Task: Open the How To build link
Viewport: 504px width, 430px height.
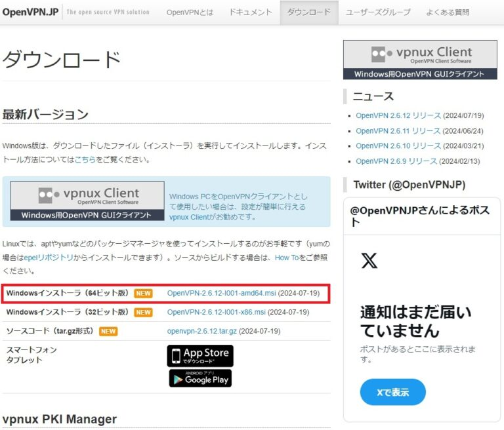Action: 287,258
